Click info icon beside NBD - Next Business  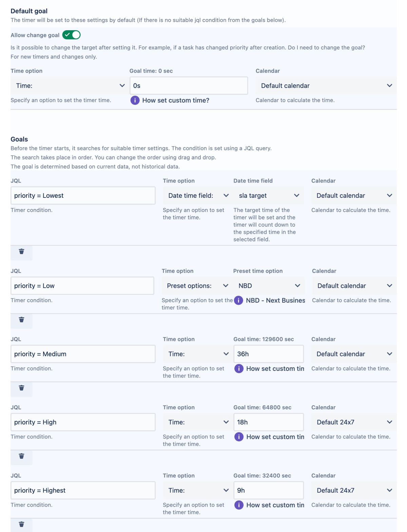pyautogui.click(x=238, y=301)
